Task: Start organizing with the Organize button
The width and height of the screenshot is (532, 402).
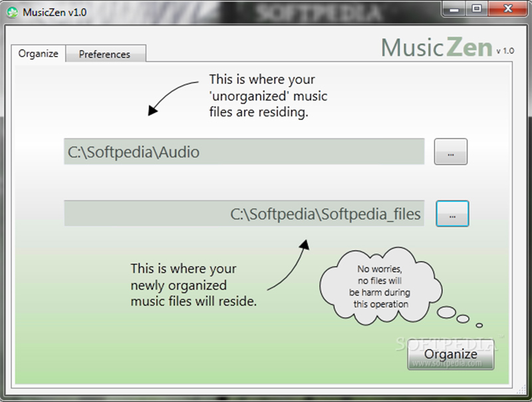Action: click(x=451, y=355)
